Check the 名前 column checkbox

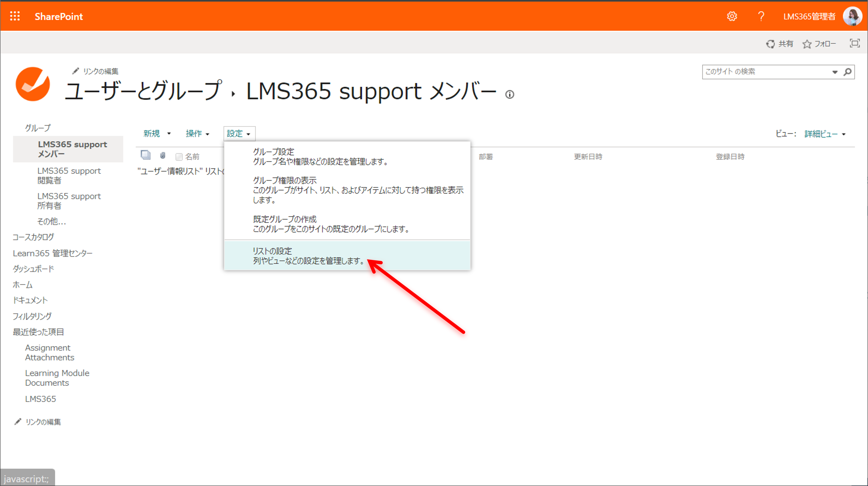[x=179, y=157]
